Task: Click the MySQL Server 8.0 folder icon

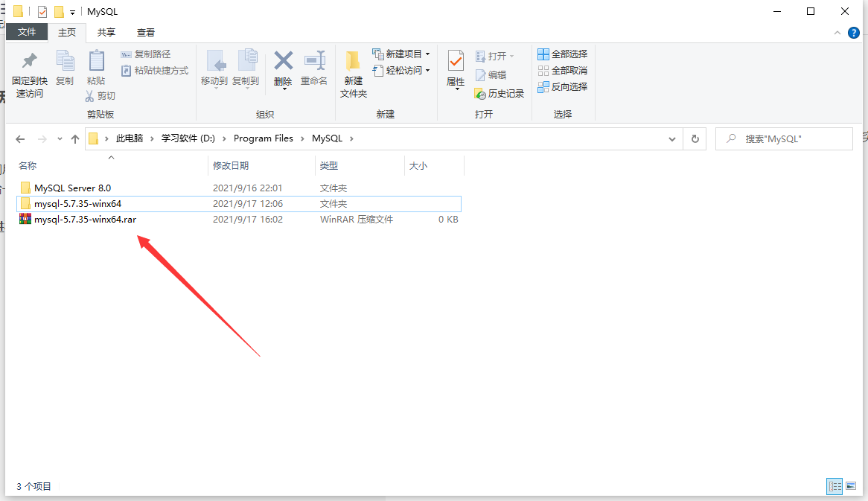Action: pyautogui.click(x=25, y=188)
